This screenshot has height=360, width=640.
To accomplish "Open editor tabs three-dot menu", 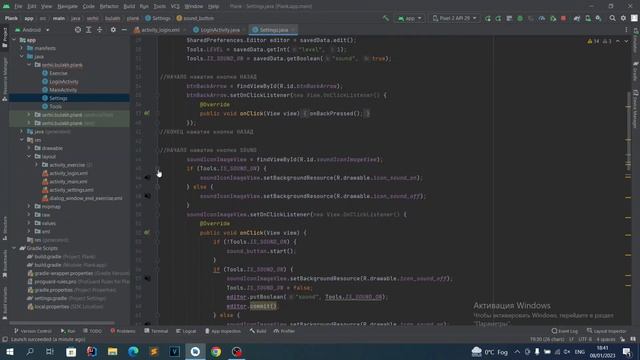I will [x=626, y=30].
